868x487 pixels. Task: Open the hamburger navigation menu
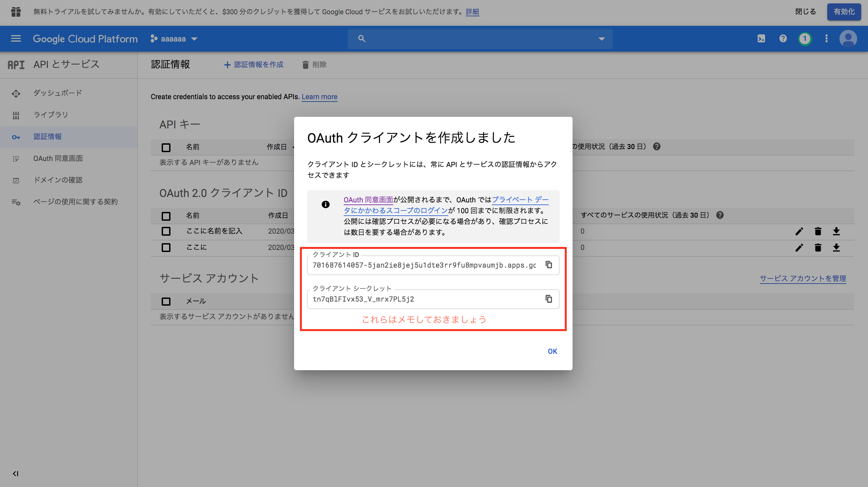pos(16,39)
